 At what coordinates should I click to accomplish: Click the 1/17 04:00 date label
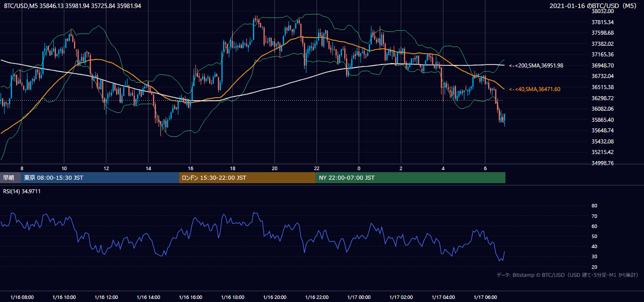click(x=443, y=297)
